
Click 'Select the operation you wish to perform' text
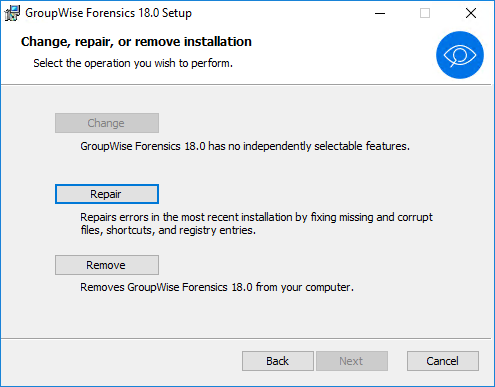(133, 63)
